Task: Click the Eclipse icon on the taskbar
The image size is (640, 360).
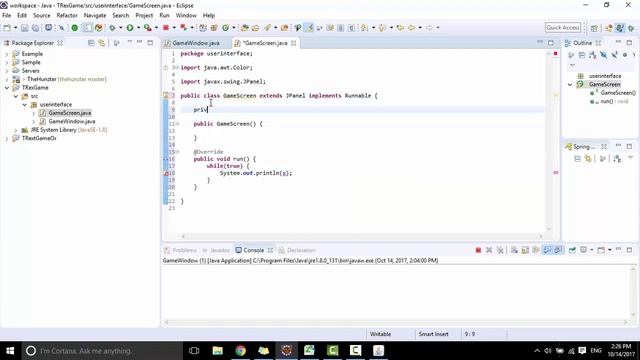Action: pyautogui.click(x=287, y=351)
